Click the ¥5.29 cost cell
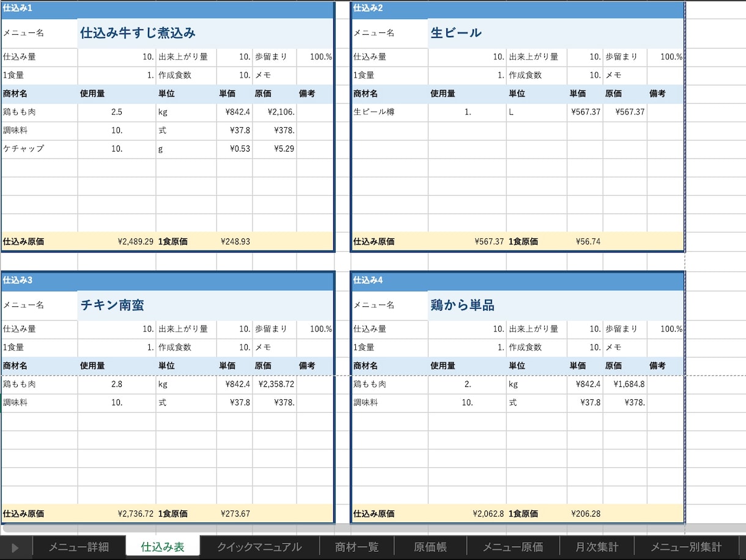This screenshot has width=746, height=560. click(275, 149)
